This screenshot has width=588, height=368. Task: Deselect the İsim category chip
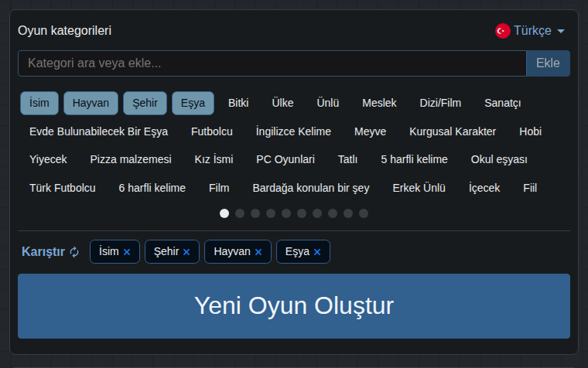coord(39,103)
